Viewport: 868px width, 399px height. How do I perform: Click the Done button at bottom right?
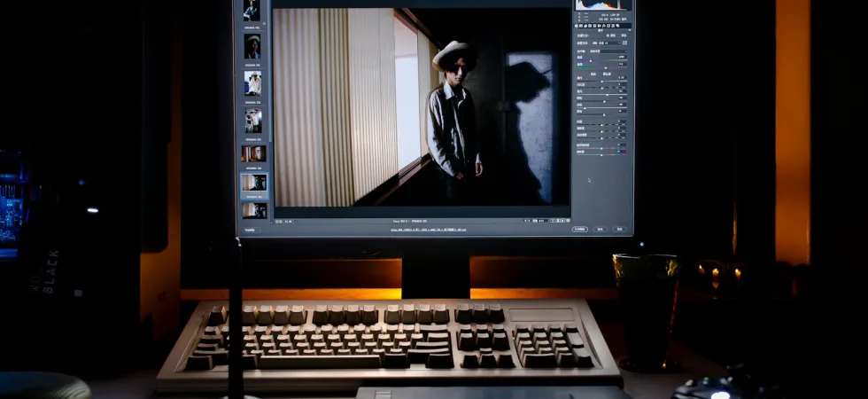coord(619,229)
